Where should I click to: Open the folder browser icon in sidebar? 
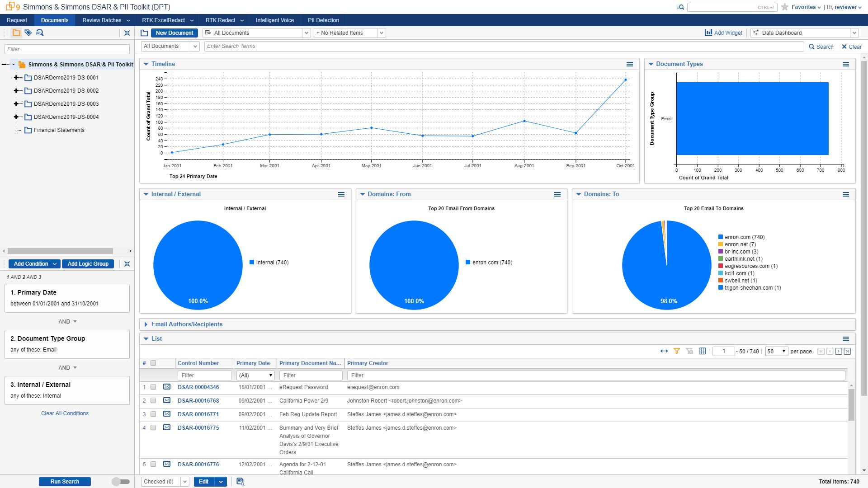pos(16,33)
